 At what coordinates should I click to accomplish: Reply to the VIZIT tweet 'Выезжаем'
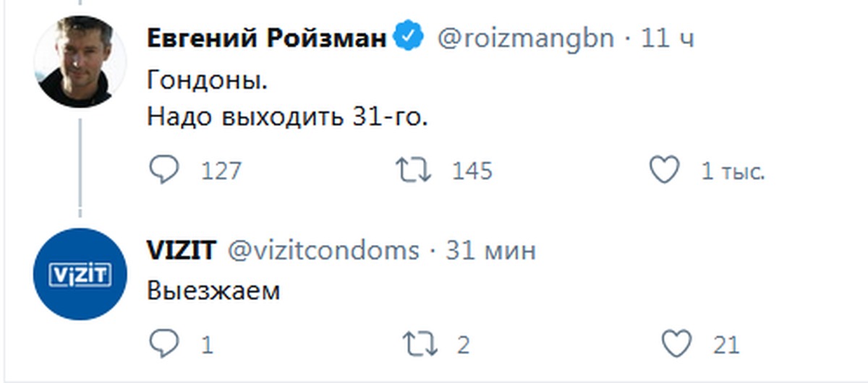pyautogui.click(x=163, y=344)
